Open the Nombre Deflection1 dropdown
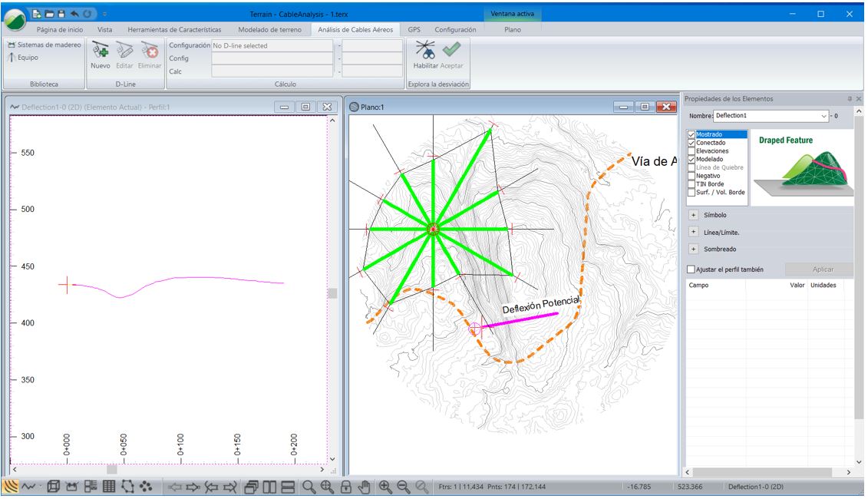Image resolution: width=868 pixels, height=499 pixels. [x=824, y=116]
